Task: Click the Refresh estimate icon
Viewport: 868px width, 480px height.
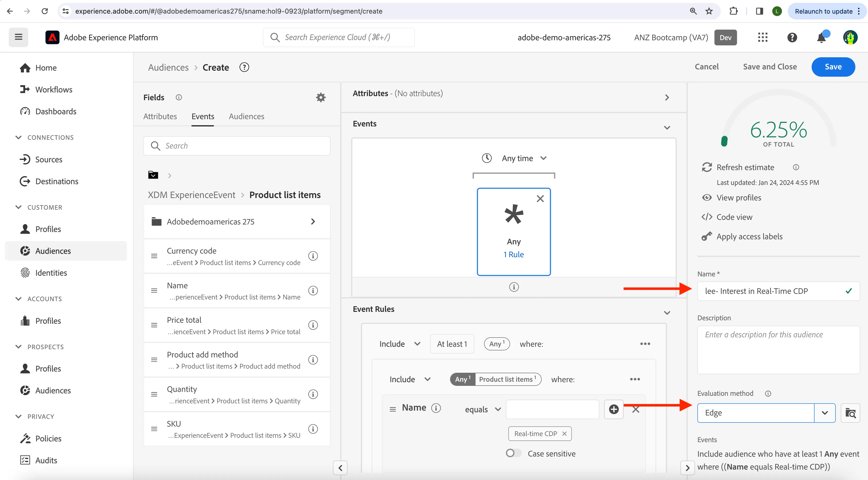Action: click(x=707, y=167)
